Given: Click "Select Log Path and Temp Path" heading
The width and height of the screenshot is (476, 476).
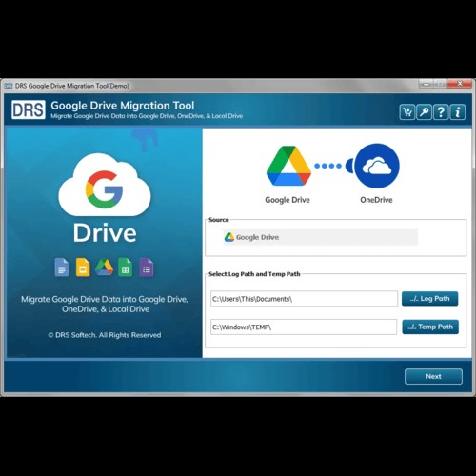Looking at the screenshot, I should [254, 274].
